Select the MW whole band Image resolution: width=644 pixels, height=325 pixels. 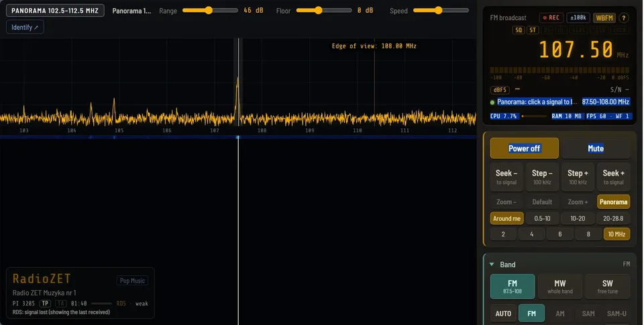click(x=559, y=286)
